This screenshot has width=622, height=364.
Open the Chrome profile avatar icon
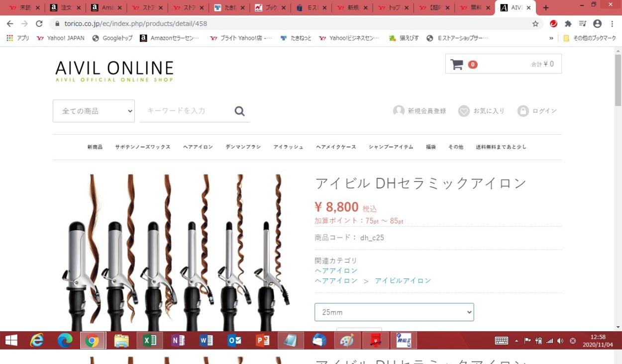point(597,24)
